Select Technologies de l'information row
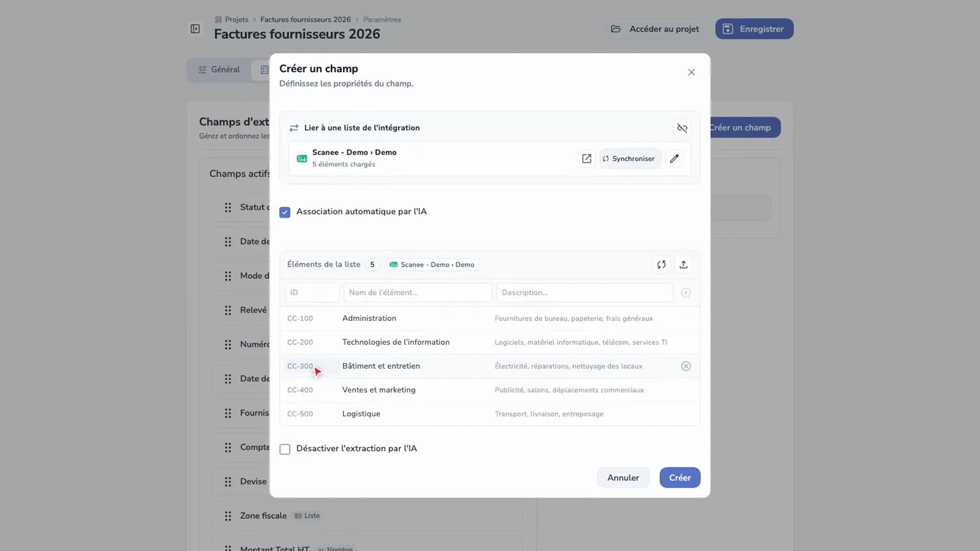The image size is (980, 551). click(x=489, y=342)
